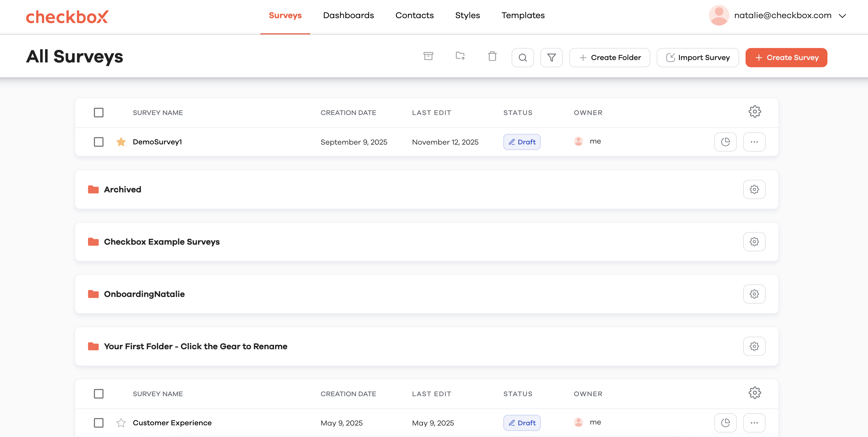Tick the Customer Experience checkbox

(x=98, y=423)
